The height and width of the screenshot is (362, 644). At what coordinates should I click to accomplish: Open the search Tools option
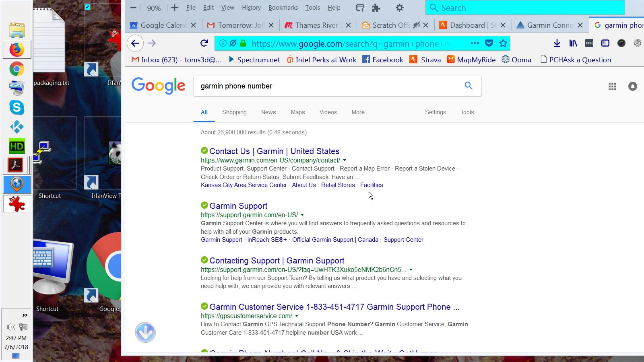click(467, 112)
